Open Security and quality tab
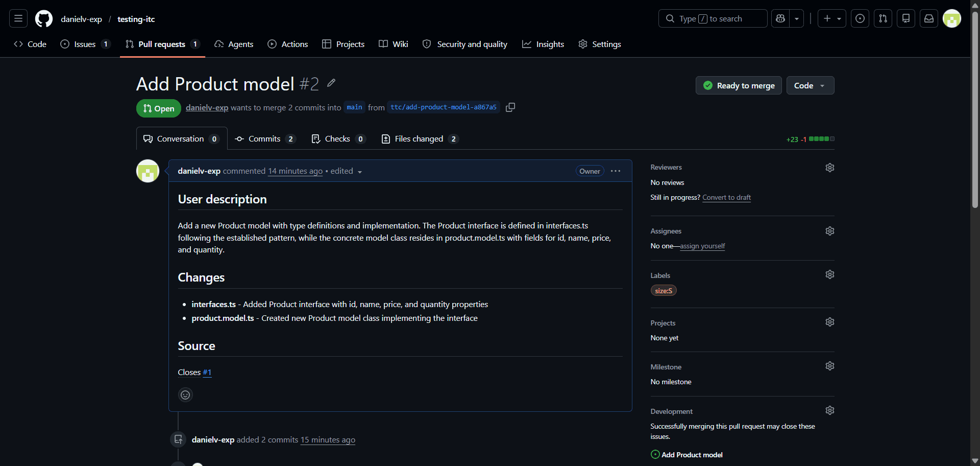980x466 pixels. [x=465, y=44]
